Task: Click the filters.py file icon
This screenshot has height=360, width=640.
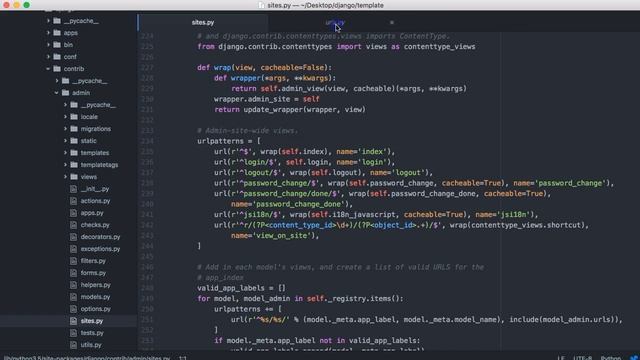Action: click(73, 261)
